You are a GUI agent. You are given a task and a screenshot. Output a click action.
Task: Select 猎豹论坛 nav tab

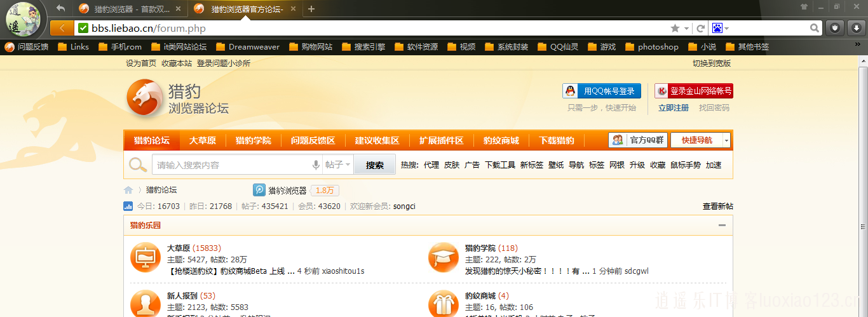point(152,140)
